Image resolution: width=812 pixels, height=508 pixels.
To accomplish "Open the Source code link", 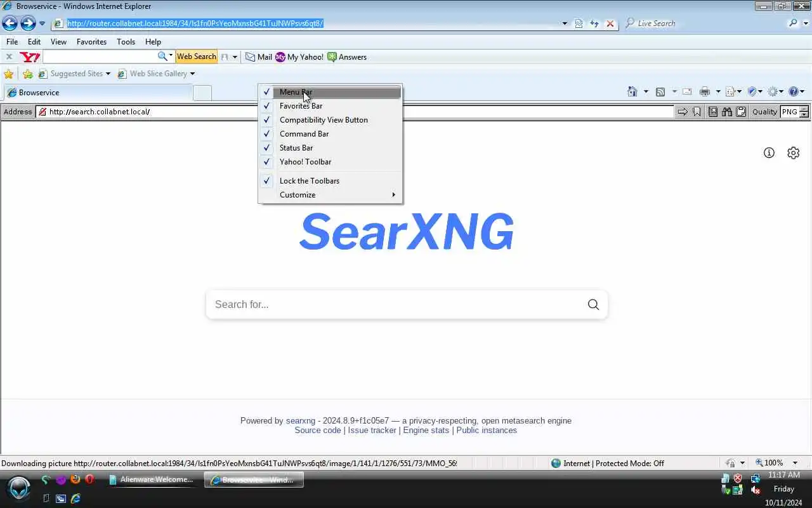I will point(318,431).
